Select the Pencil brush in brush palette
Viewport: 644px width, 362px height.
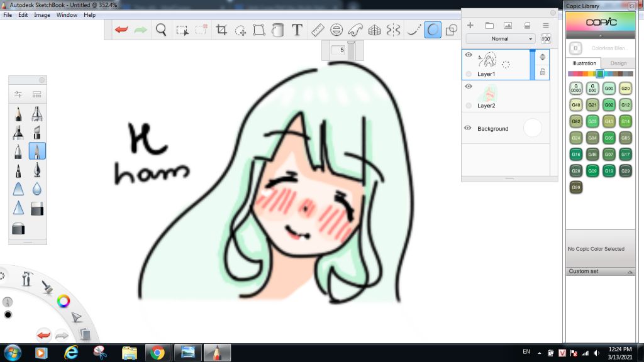pyautogui.click(x=18, y=114)
